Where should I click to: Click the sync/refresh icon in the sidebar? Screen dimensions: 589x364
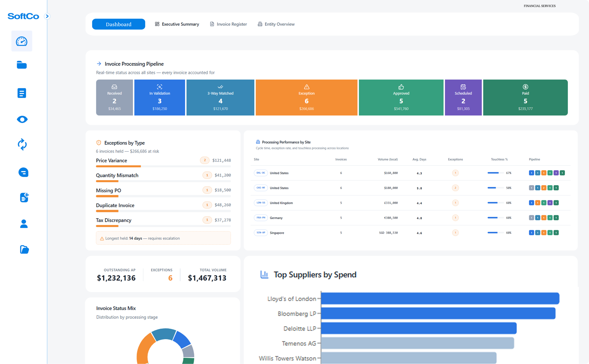[x=22, y=145]
